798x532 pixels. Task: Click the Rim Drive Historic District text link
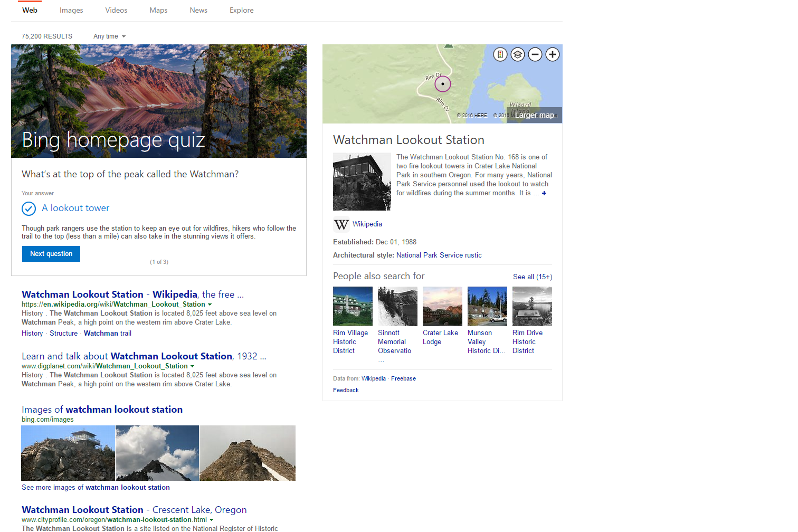527,342
